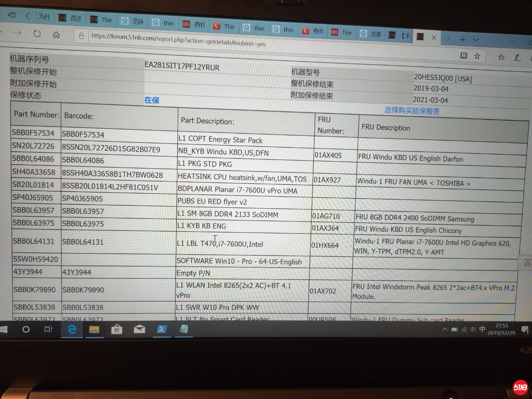Select part number SSW0H59420

click(x=36, y=259)
